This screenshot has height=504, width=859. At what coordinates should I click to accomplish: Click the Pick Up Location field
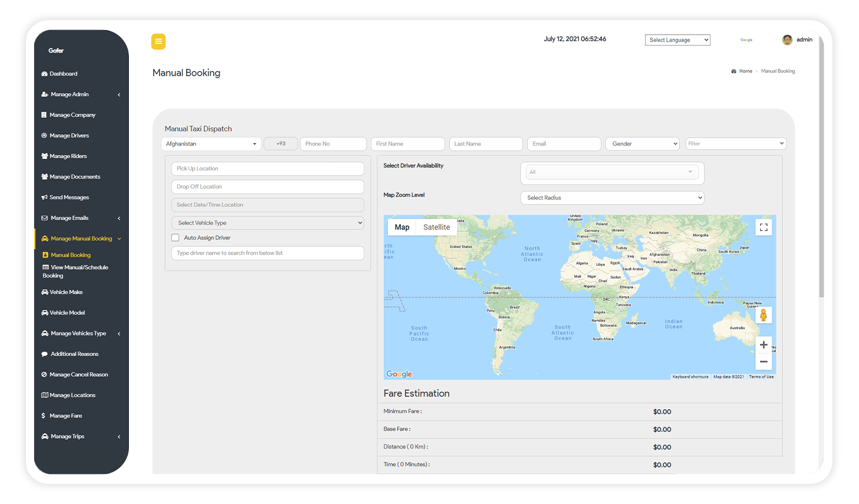coord(268,169)
